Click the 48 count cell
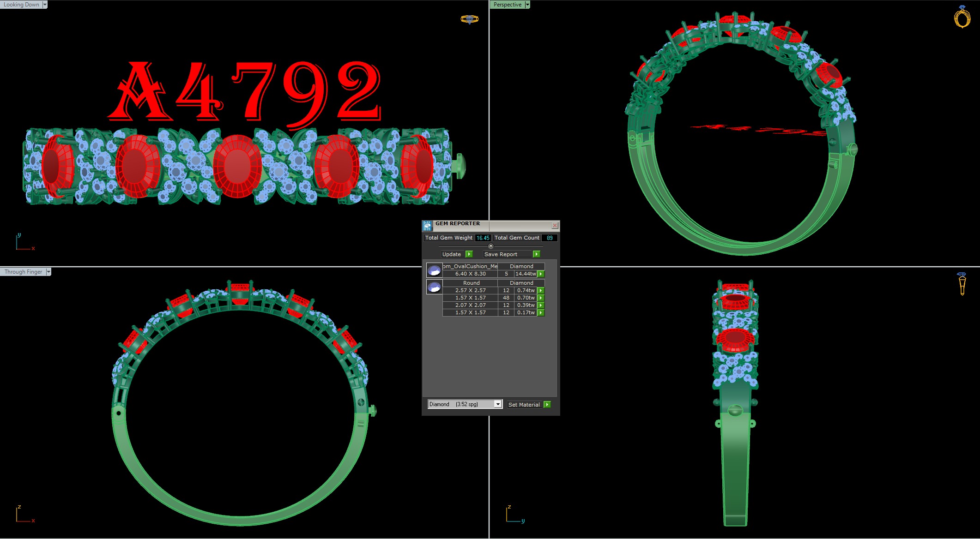 506,298
